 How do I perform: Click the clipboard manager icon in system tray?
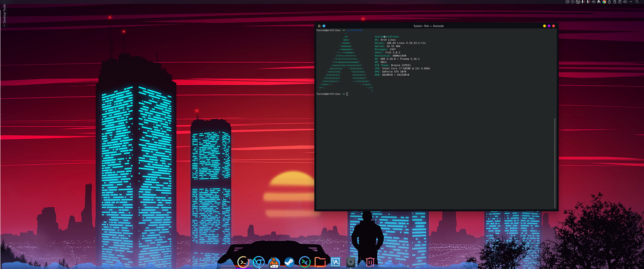point(620,2)
